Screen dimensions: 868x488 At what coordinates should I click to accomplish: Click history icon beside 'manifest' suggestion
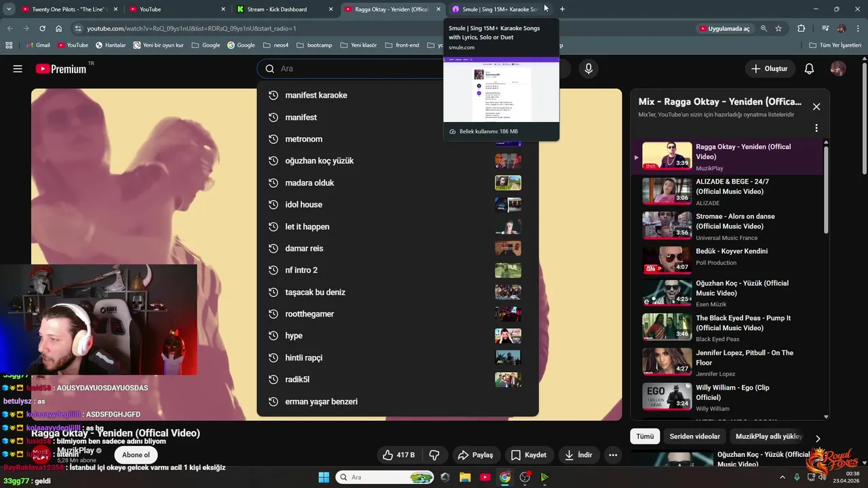[273, 117]
